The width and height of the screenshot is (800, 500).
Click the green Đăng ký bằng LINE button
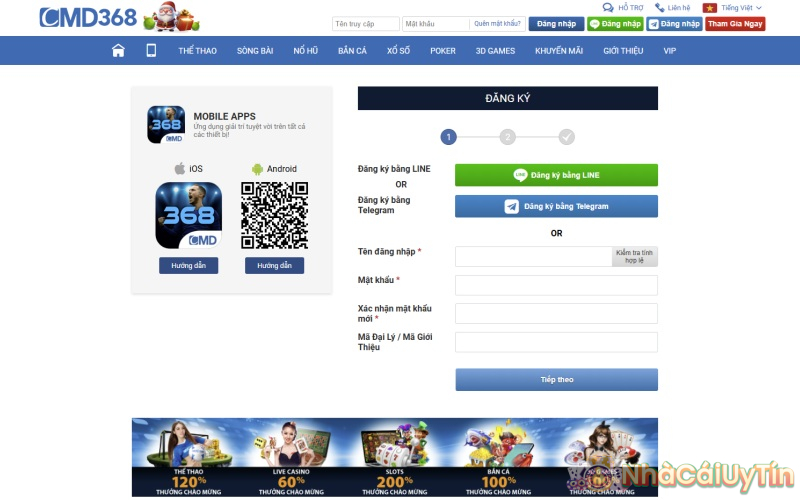tap(556, 175)
